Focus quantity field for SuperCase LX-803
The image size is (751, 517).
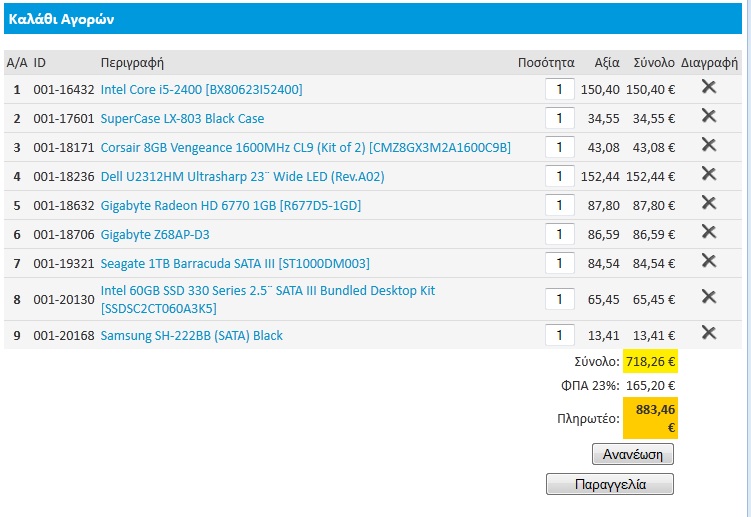click(559, 118)
